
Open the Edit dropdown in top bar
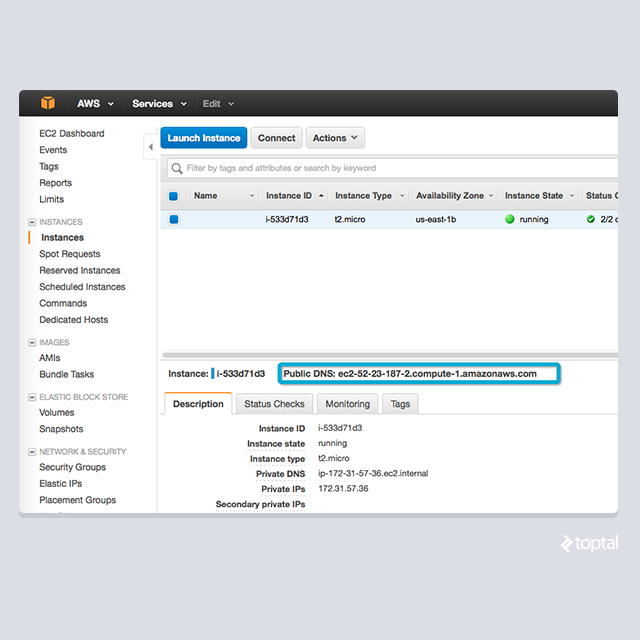coord(218,104)
